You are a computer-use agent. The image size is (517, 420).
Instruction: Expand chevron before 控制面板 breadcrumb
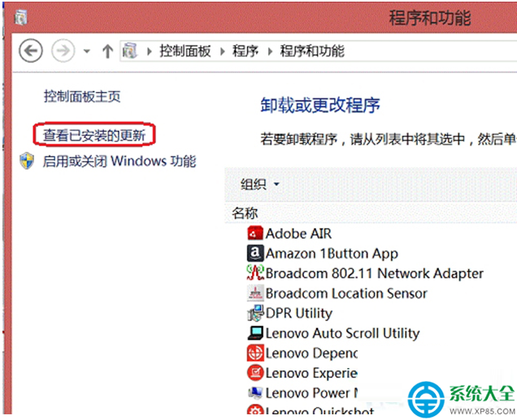(x=150, y=51)
